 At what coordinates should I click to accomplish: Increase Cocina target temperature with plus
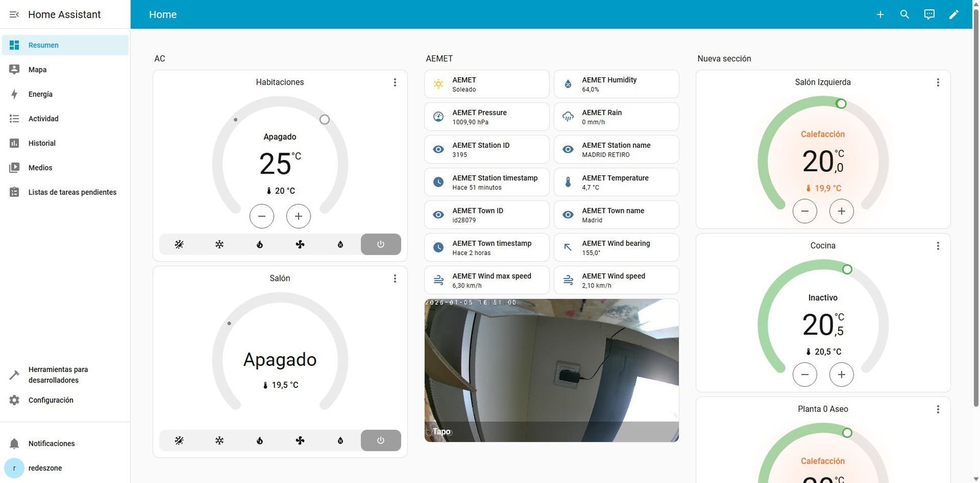[x=842, y=375]
